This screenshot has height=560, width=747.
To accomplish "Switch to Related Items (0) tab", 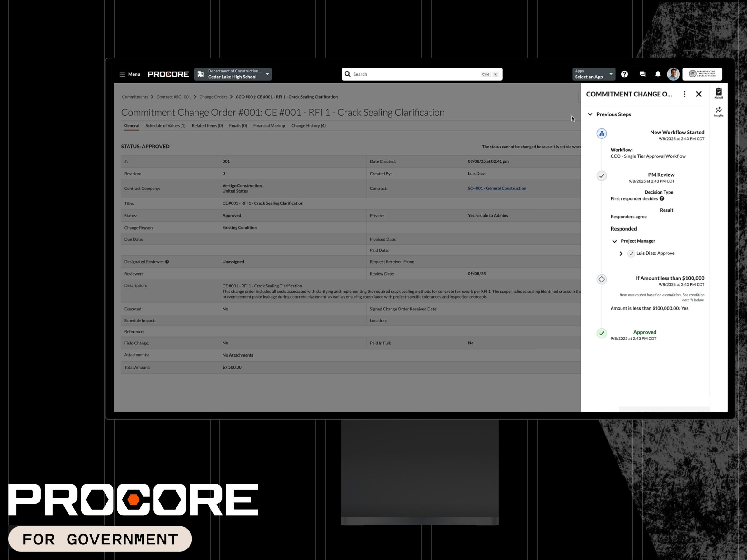I will coord(207,126).
